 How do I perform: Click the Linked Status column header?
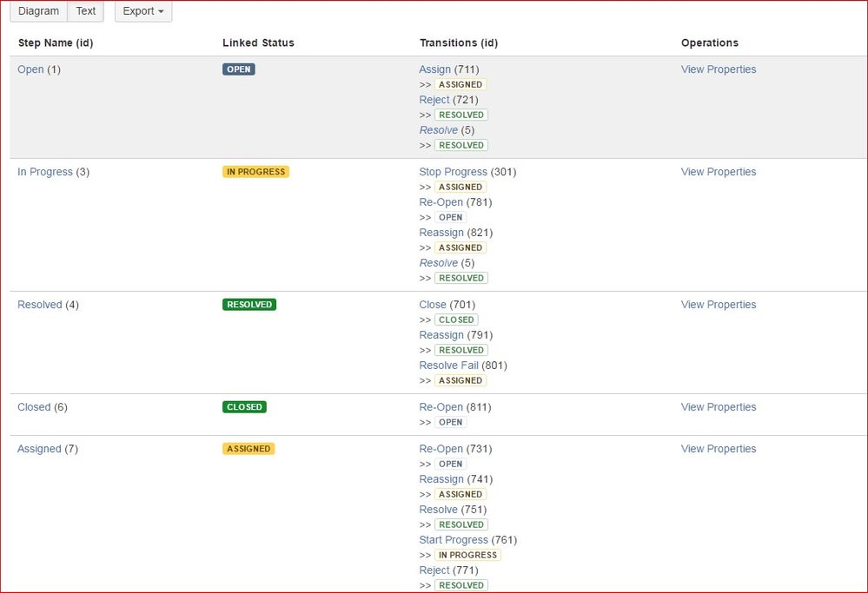(x=258, y=43)
